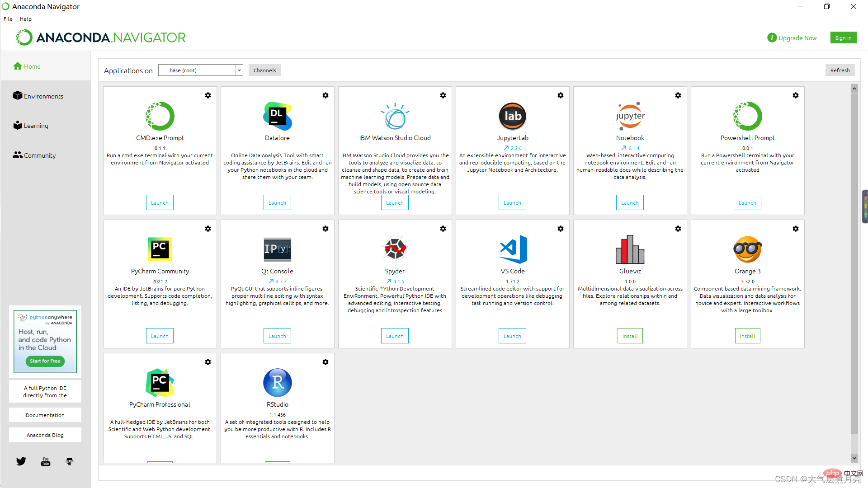
Task: Open the Twitter icon in sidebar
Action: tap(21, 461)
